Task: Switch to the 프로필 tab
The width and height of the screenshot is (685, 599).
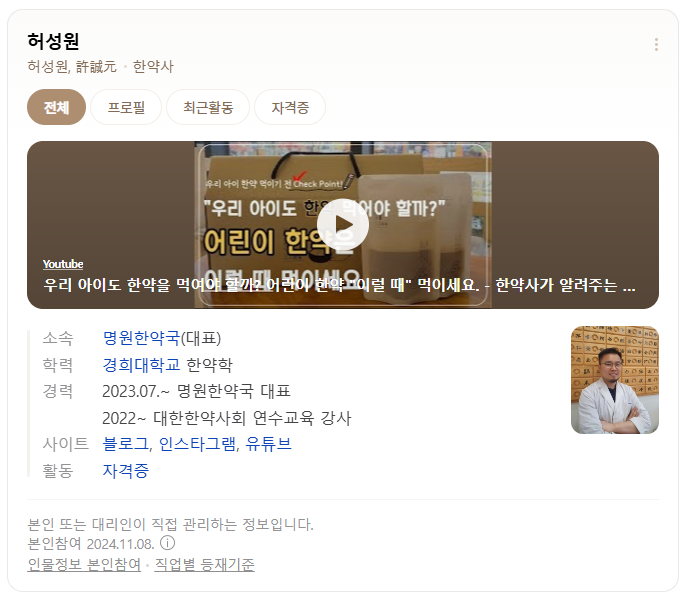Action: point(126,107)
